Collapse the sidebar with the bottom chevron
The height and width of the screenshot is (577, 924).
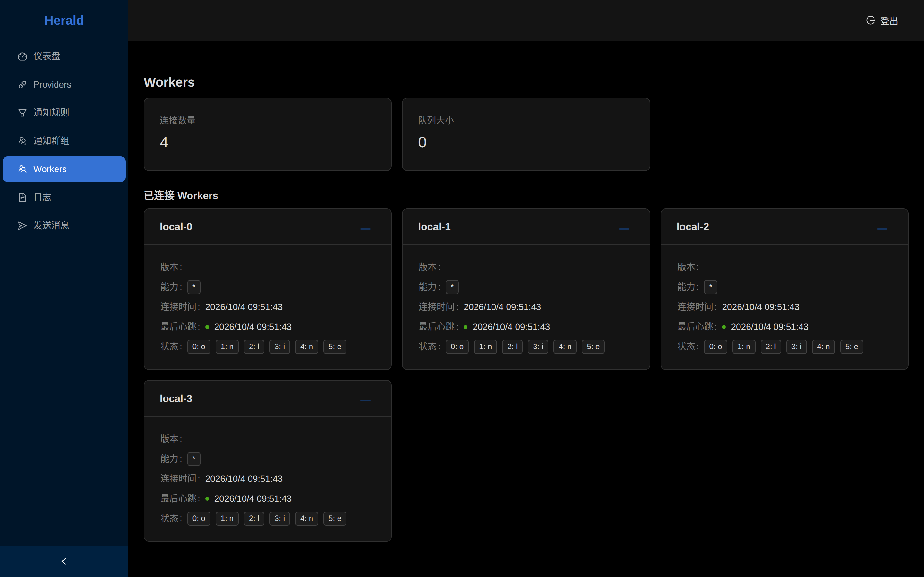64,561
